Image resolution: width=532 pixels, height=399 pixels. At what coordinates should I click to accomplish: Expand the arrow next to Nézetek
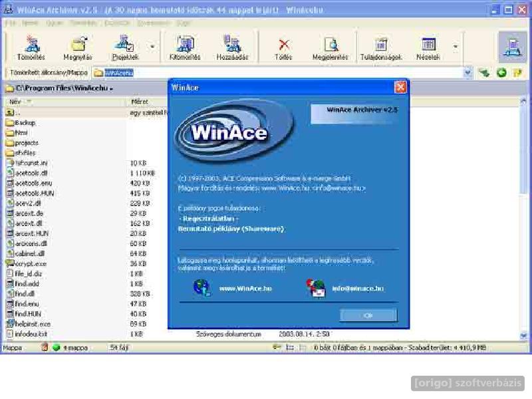click(x=456, y=47)
